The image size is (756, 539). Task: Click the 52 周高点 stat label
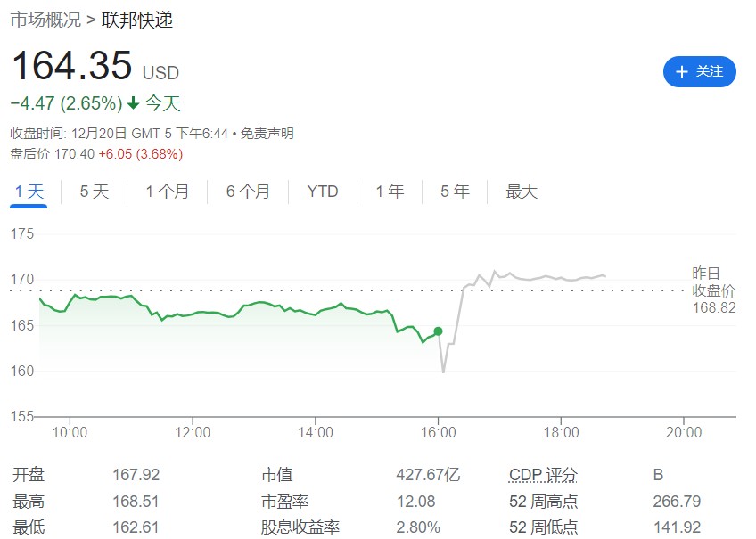tap(543, 502)
